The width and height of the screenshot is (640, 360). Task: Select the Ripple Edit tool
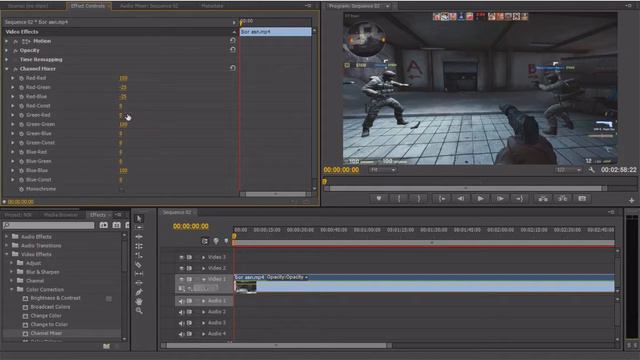click(x=139, y=237)
